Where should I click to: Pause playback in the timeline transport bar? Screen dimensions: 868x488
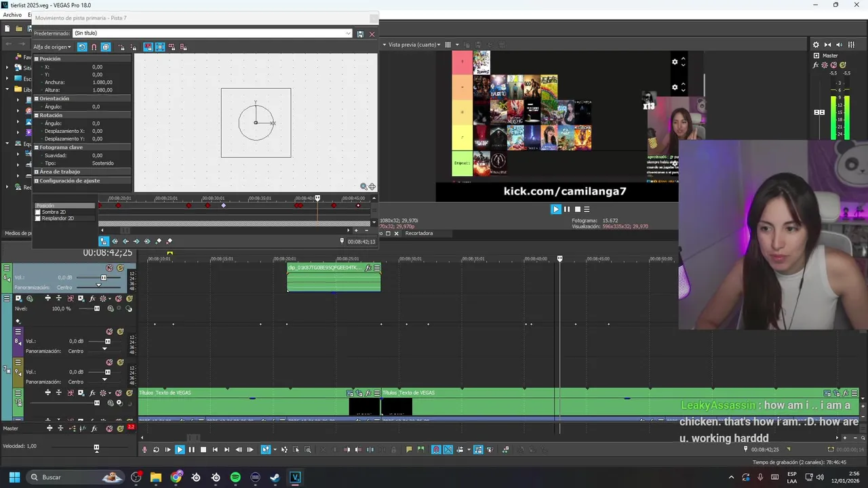point(191,449)
